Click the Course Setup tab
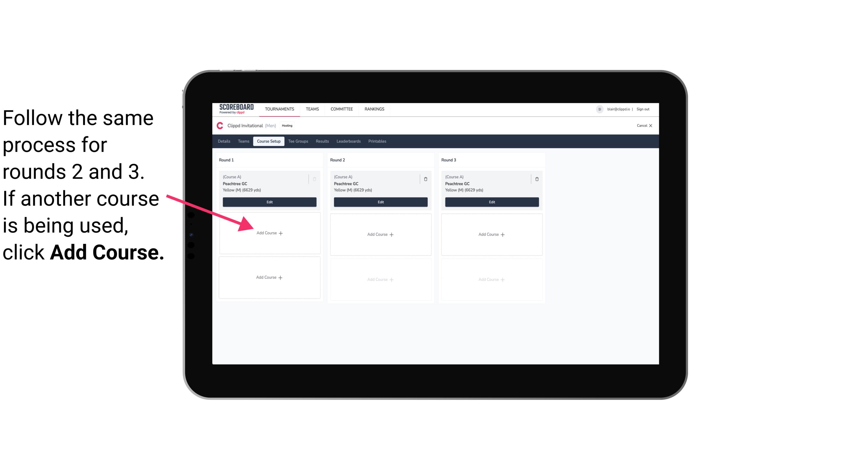 268,142
